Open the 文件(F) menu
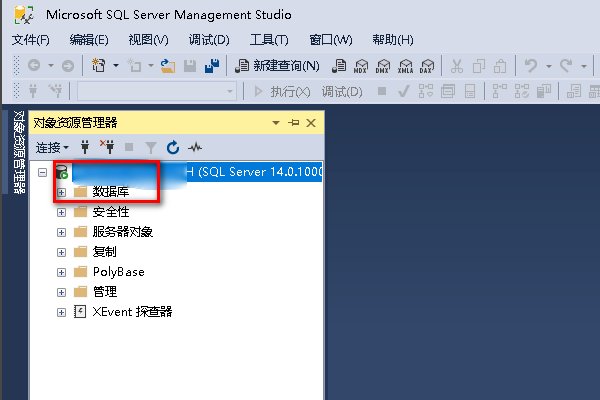The image size is (600, 400). point(31,39)
